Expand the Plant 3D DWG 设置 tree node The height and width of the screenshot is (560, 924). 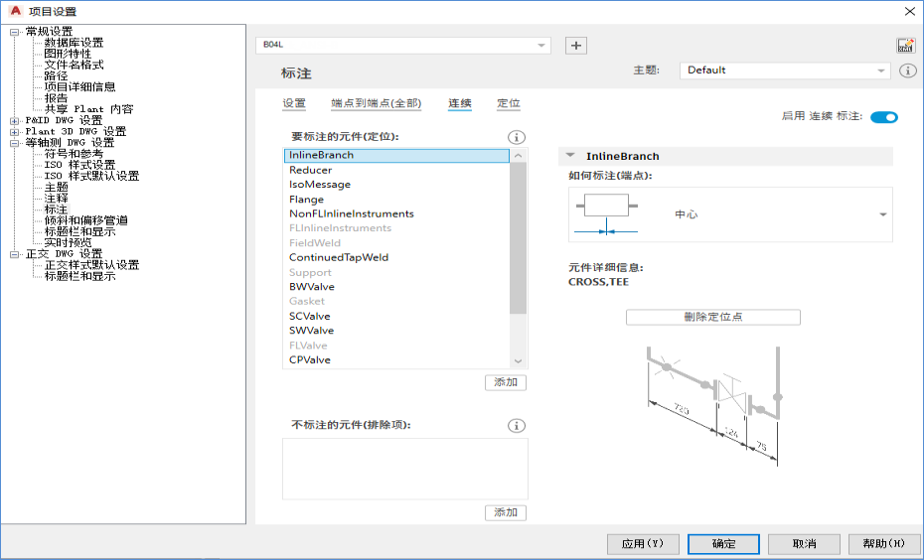click(14, 132)
